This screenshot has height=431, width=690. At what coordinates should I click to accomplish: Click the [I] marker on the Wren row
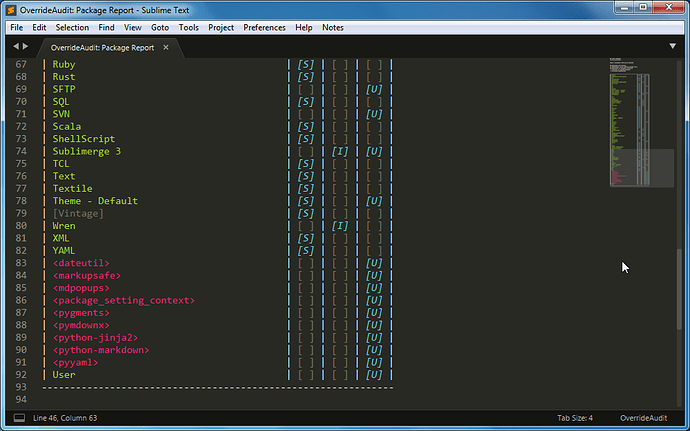(x=340, y=226)
